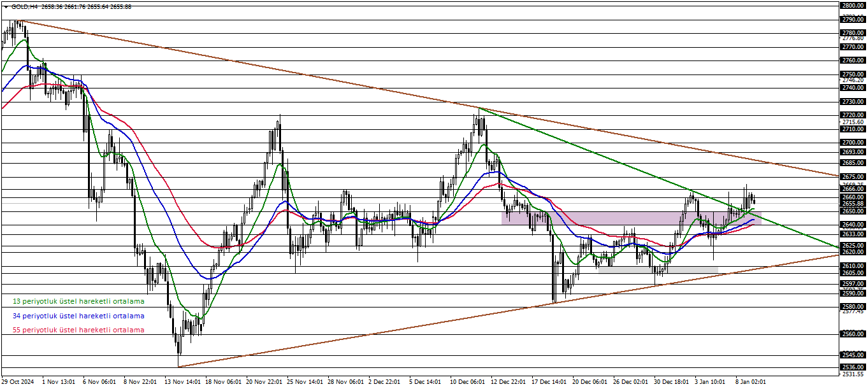Click the 10 Dec 06:01 time label
Screen dimensions: 868x389
(x=468, y=382)
